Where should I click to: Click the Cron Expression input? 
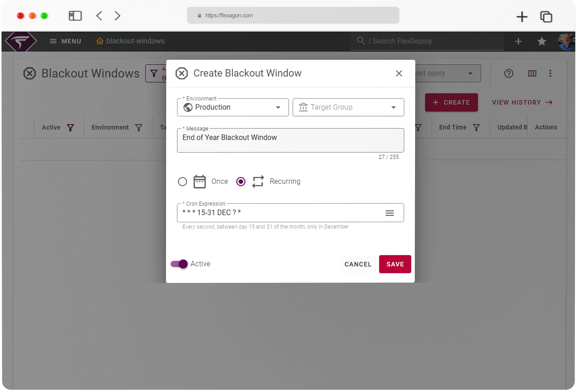[291, 213]
